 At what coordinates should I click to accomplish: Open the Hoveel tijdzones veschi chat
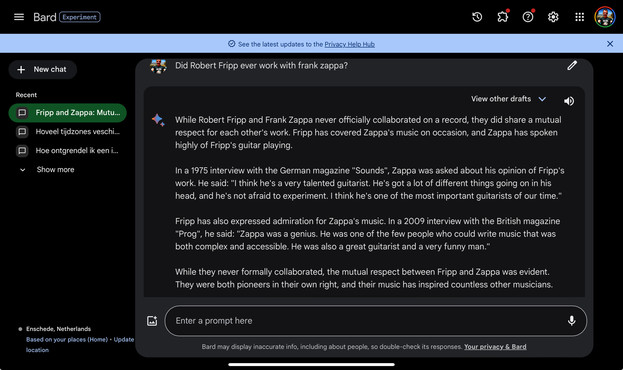tap(68, 132)
